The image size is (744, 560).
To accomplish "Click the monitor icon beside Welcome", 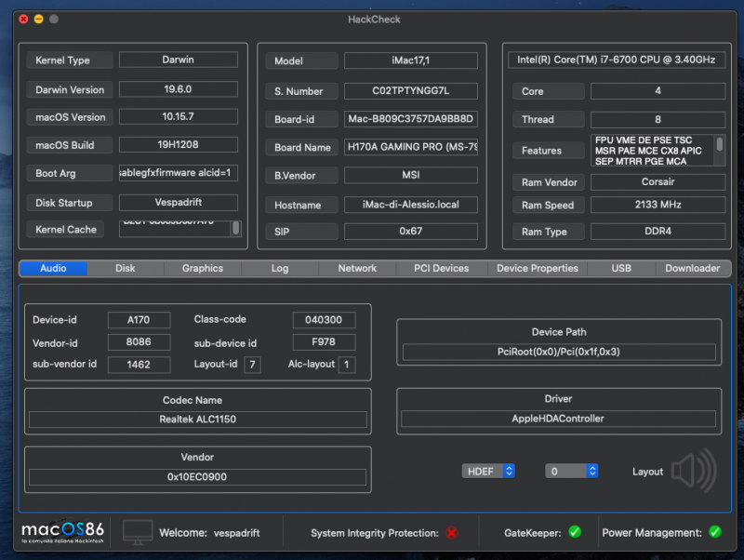I will click(x=138, y=533).
